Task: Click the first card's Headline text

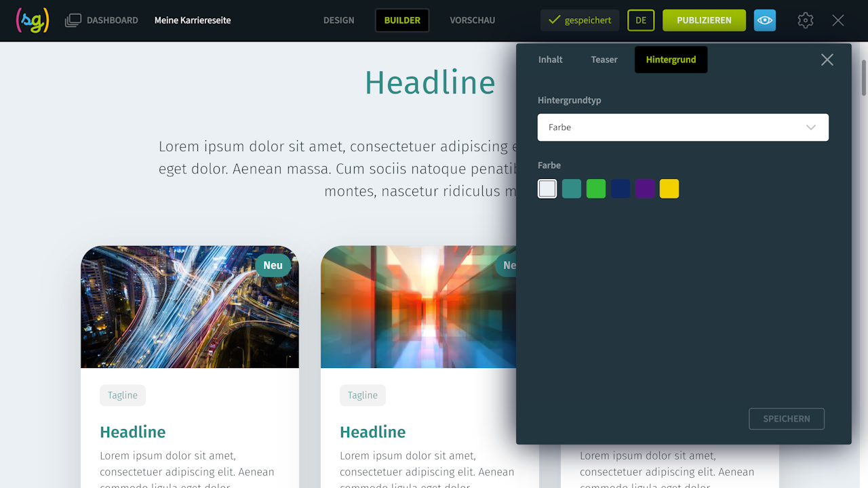Action: pos(133,432)
